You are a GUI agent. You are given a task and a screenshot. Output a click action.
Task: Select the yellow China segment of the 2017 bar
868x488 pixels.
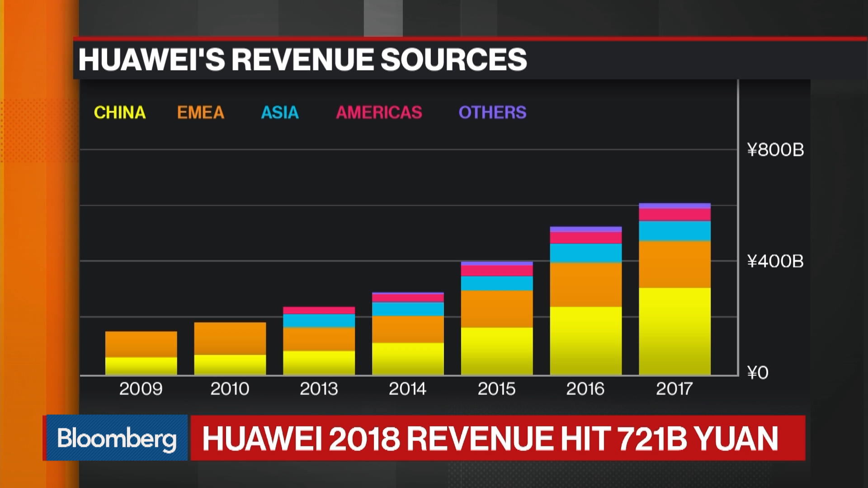point(675,331)
